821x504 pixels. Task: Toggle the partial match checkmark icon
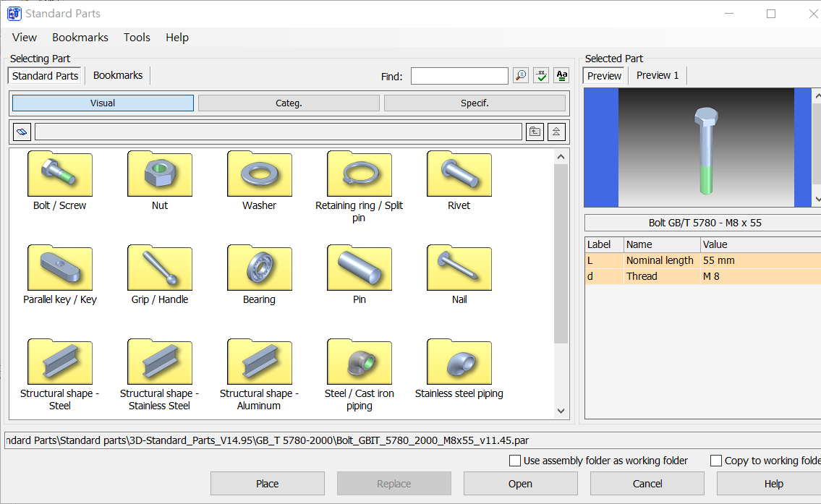pyautogui.click(x=541, y=76)
